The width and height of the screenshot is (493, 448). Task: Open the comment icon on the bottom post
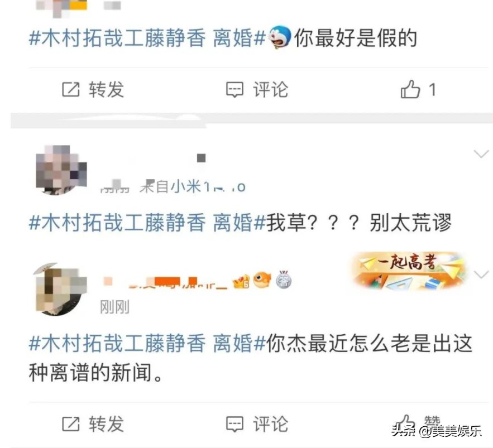(235, 424)
